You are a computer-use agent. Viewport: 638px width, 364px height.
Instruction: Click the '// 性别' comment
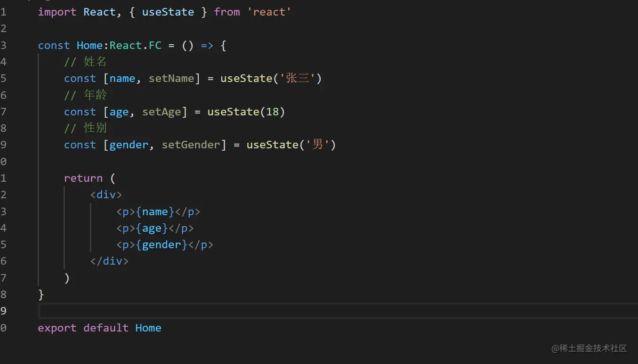click(86, 128)
